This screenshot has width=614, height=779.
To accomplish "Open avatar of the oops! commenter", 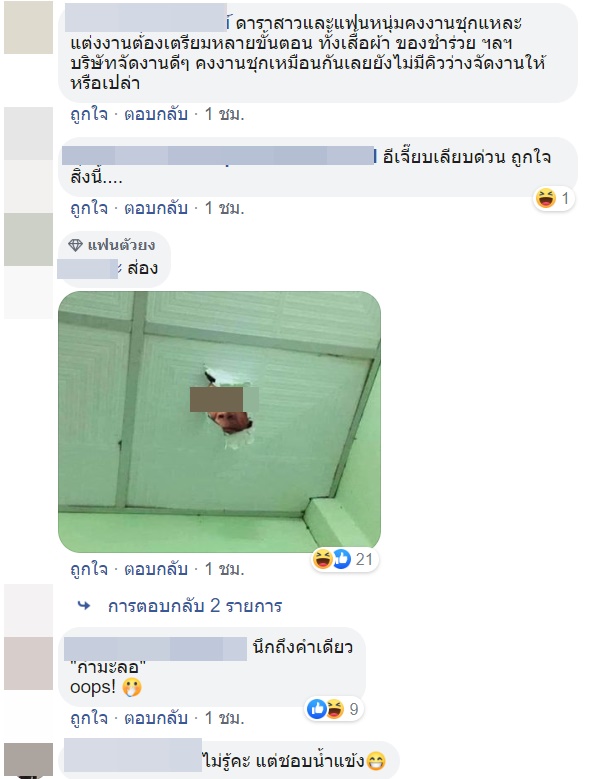I will (28, 664).
